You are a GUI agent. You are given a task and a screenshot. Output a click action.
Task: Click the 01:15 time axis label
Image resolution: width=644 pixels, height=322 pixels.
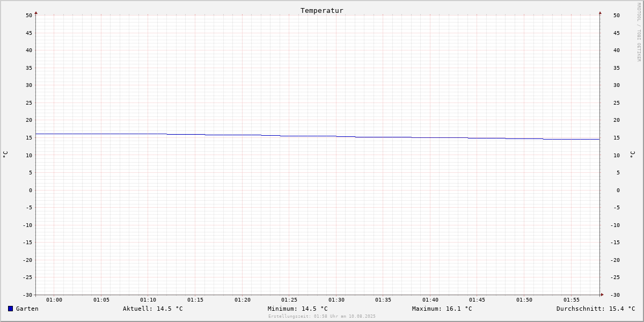click(x=195, y=300)
